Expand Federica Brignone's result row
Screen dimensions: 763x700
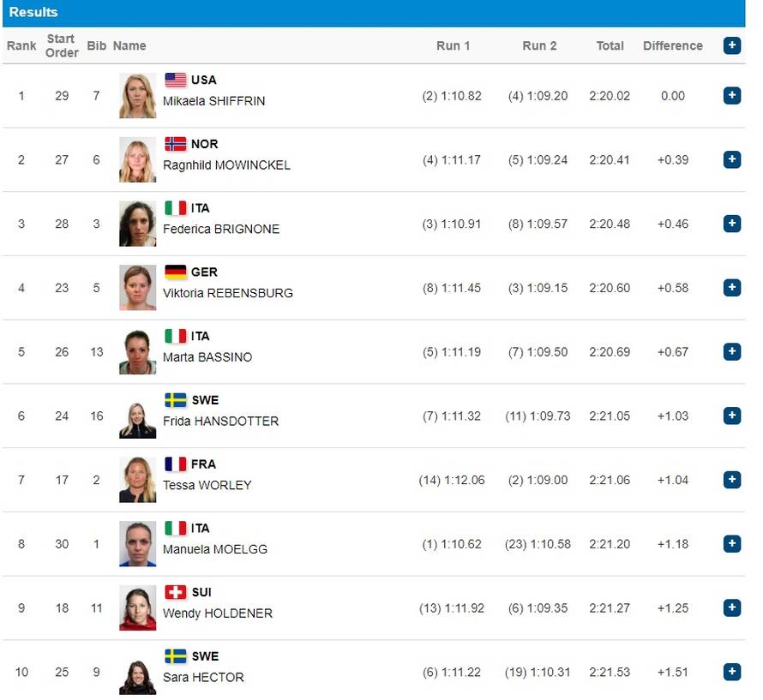[731, 224]
